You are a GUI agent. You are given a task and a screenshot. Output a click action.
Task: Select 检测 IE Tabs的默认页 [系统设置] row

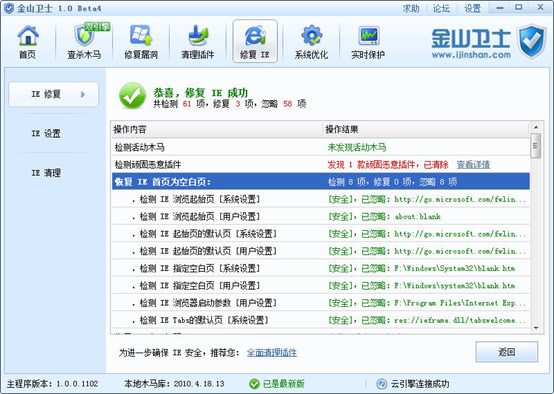321,320
